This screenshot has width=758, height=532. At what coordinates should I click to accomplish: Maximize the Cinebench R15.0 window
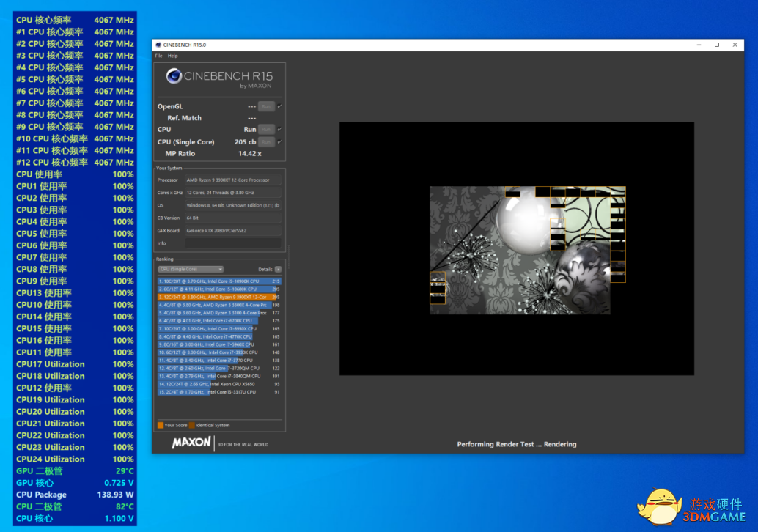(717, 45)
